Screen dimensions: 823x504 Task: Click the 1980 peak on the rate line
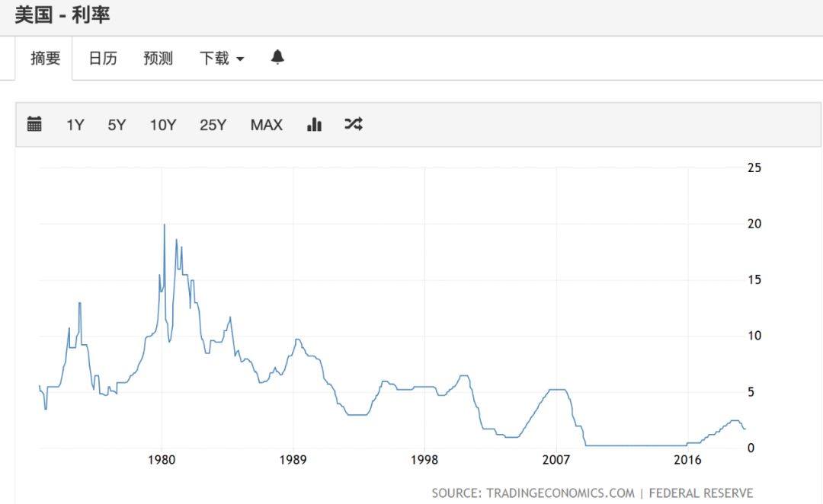(x=165, y=225)
